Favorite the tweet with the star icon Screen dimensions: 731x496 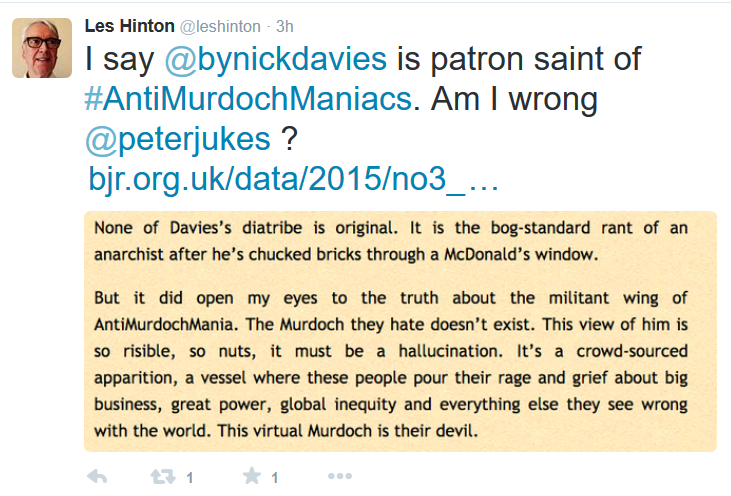pos(252,475)
